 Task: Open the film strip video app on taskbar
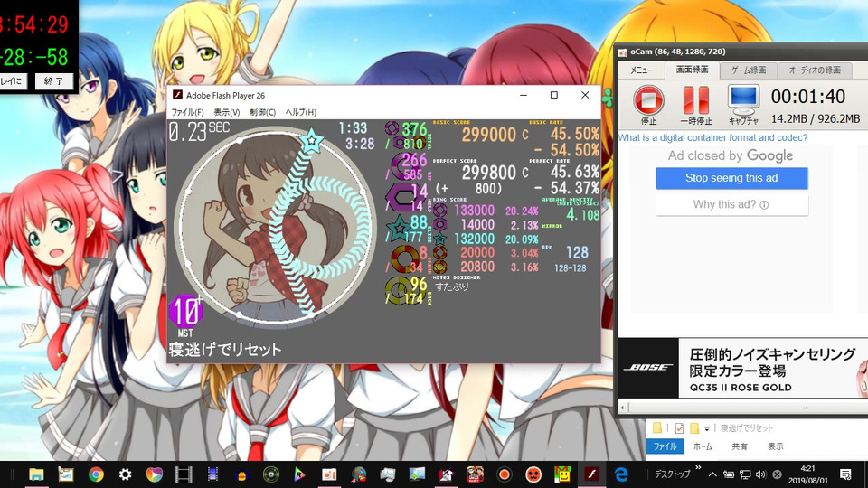coord(184,474)
